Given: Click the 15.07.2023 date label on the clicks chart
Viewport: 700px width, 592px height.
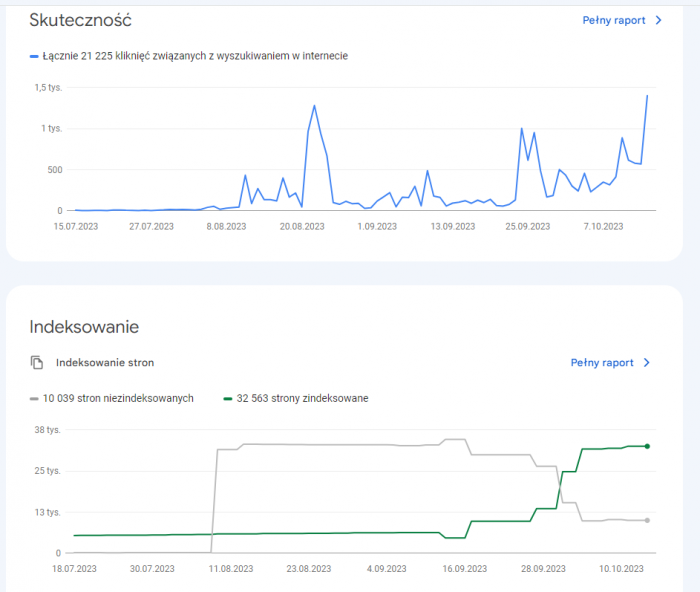Looking at the screenshot, I should click(75, 227).
